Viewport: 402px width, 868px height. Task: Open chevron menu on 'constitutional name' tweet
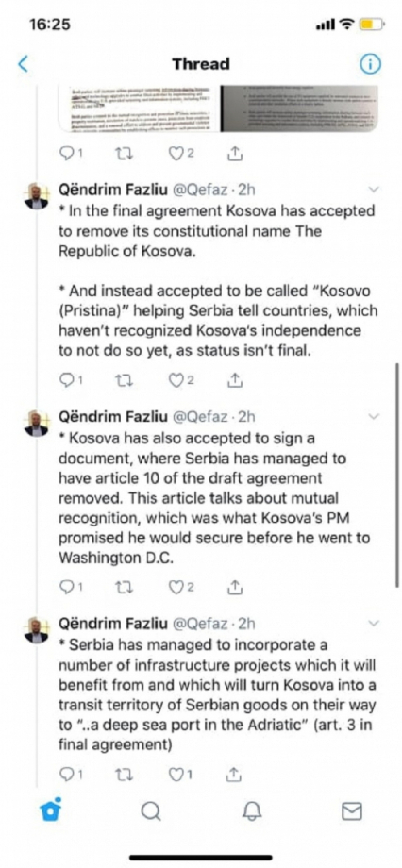[x=373, y=190]
